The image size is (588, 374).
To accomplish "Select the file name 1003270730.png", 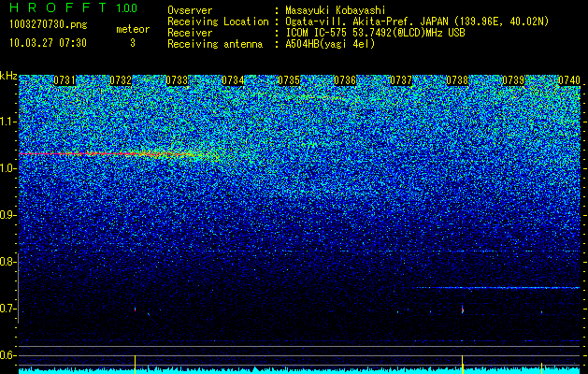I will [x=49, y=25].
